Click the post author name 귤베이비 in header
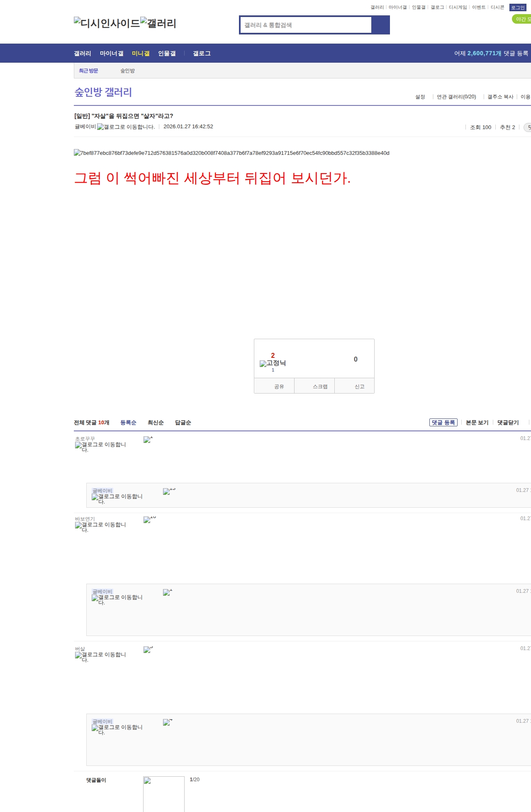This screenshot has width=531, height=812. (x=85, y=127)
